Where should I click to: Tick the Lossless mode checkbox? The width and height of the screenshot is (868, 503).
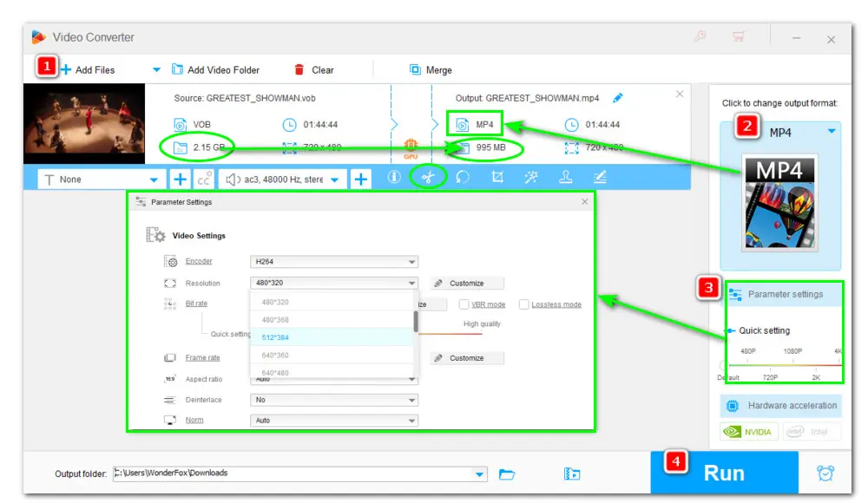pos(524,304)
